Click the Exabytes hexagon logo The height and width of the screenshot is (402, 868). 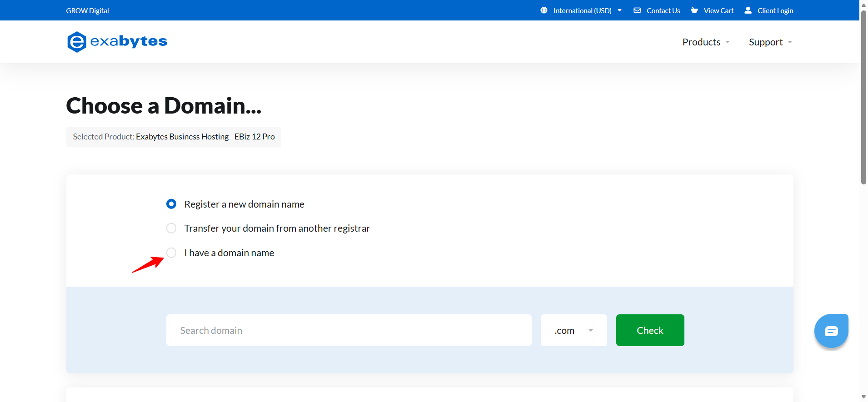(x=76, y=42)
